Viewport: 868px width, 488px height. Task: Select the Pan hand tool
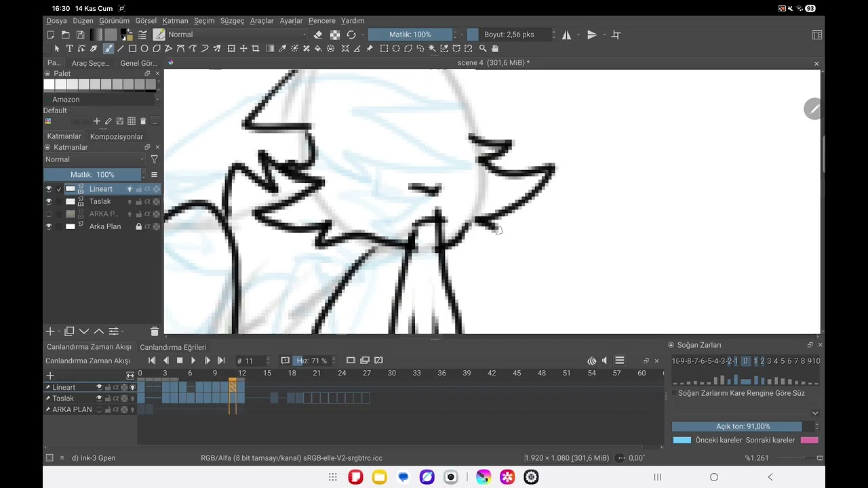click(495, 49)
